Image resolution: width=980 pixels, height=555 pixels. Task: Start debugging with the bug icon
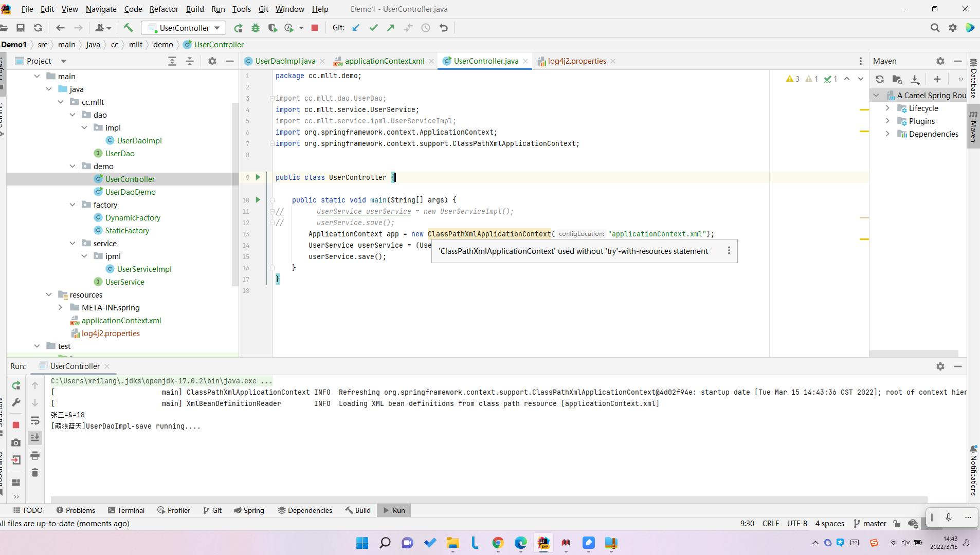pos(256,28)
